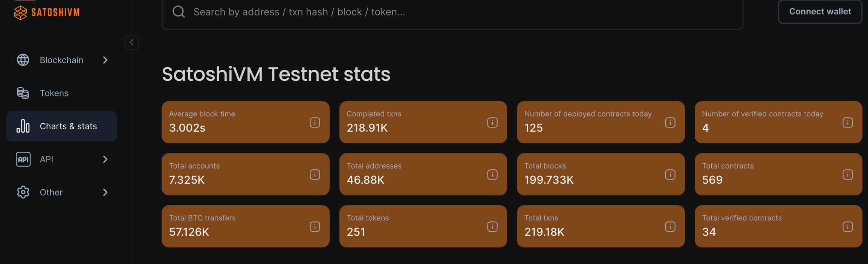This screenshot has width=868, height=264.
Task: Expand the API submenu arrow
Action: pyautogui.click(x=105, y=159)
